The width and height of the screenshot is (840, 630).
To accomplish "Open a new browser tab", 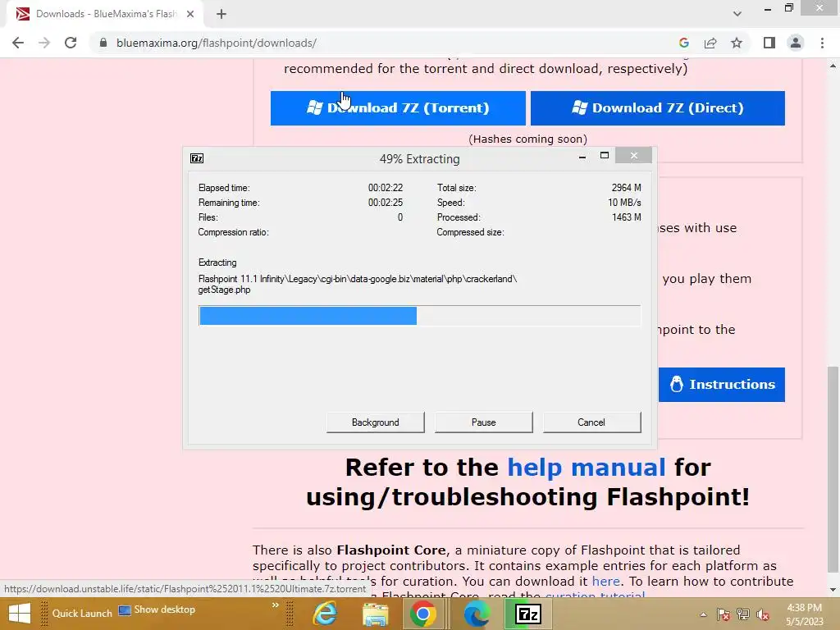I will pyautogui.click(x=221, y=14).
